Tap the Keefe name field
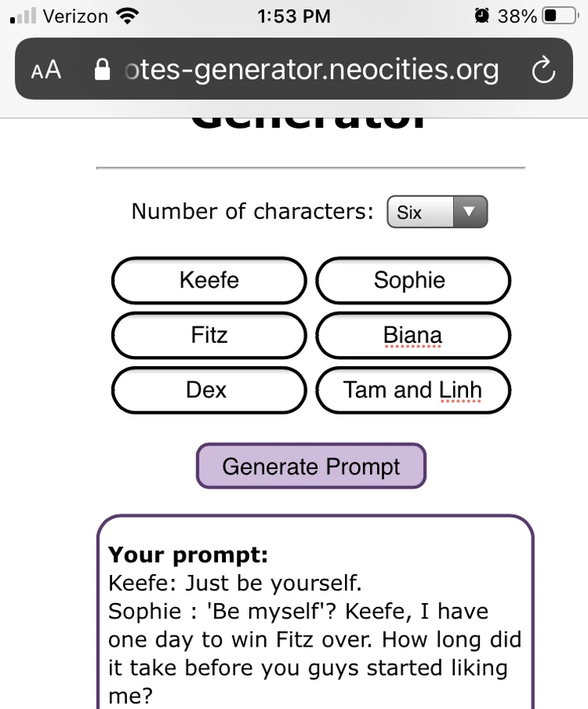 209,280
